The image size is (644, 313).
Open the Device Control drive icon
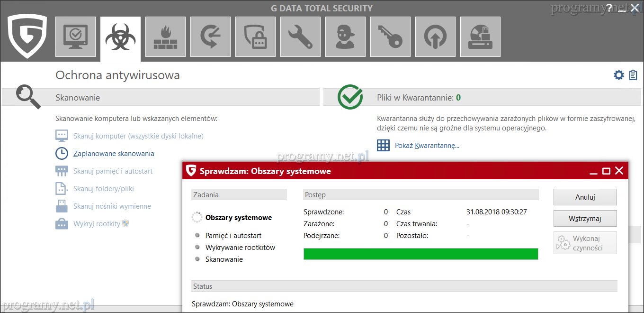click(480, 37)
